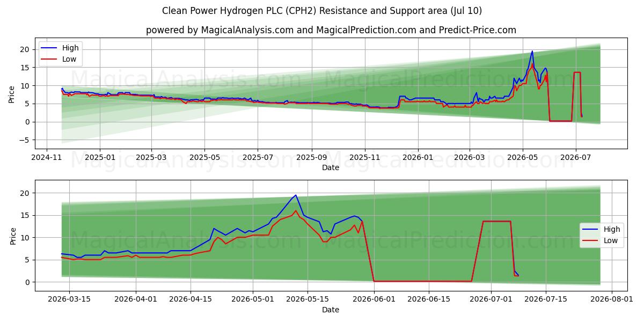Click the '2025-11' x-axis label in the top chart
The height and width of the screenshot is (322, 644).
(x=365, y=158)
